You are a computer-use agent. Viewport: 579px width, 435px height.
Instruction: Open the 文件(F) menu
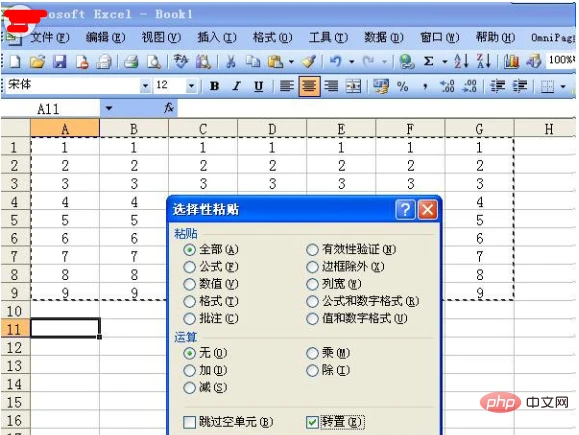[x=50, y=37]
